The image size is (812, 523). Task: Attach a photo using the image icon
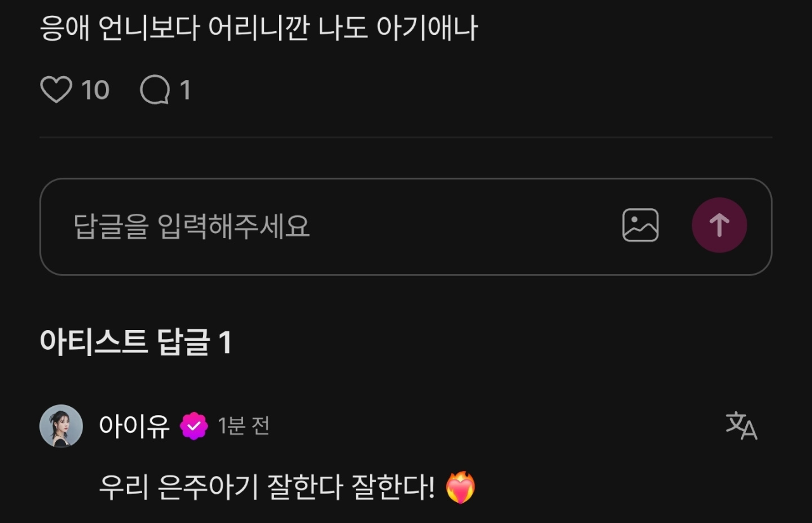point(640,225)
